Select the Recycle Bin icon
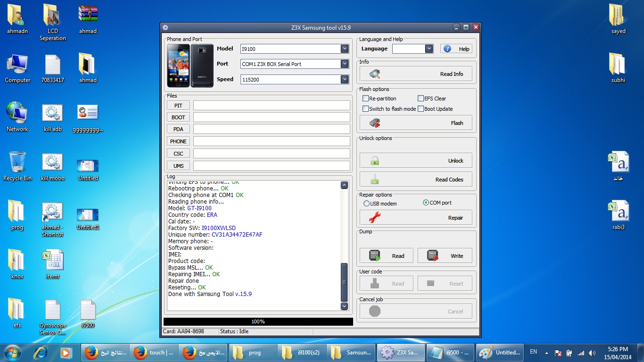Screen dimensions: 644x362 17,166
